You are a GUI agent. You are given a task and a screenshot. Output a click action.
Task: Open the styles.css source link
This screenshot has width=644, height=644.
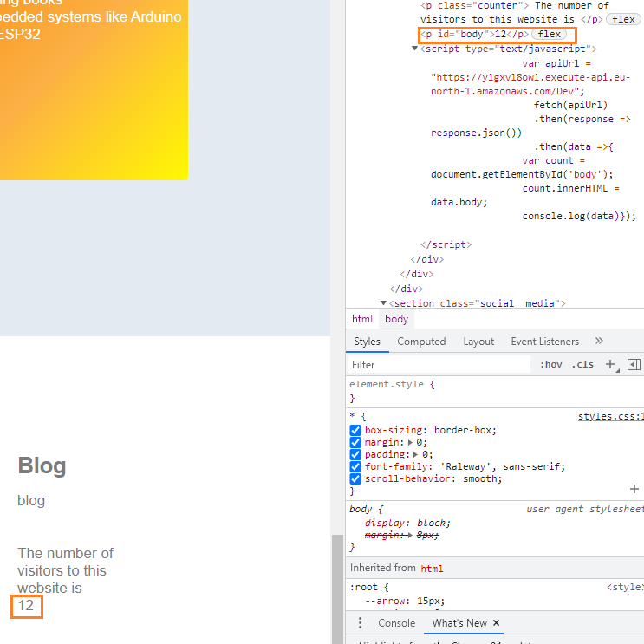[610, 416]
